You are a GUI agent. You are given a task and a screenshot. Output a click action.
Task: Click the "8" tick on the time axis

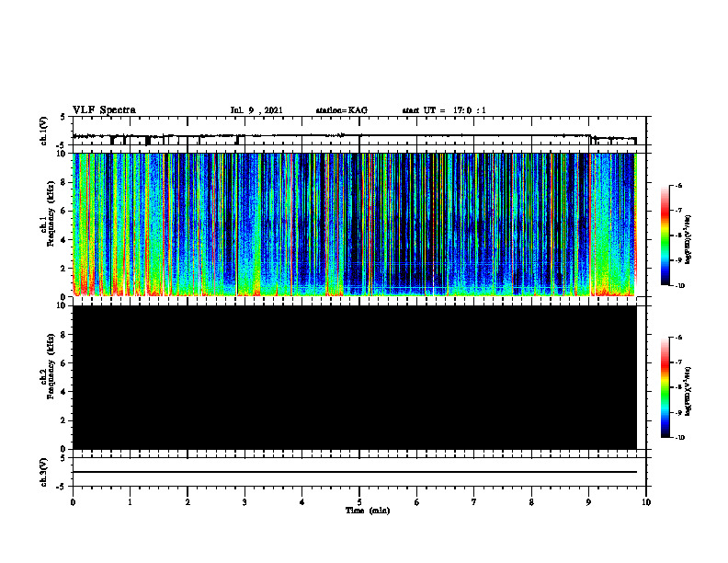pos(531,502)
